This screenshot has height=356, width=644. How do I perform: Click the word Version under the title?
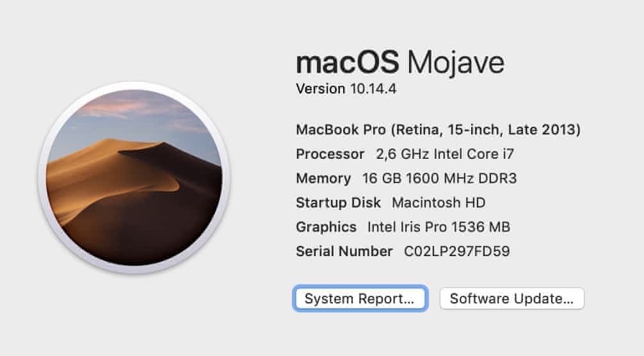(x=321, y=89)
